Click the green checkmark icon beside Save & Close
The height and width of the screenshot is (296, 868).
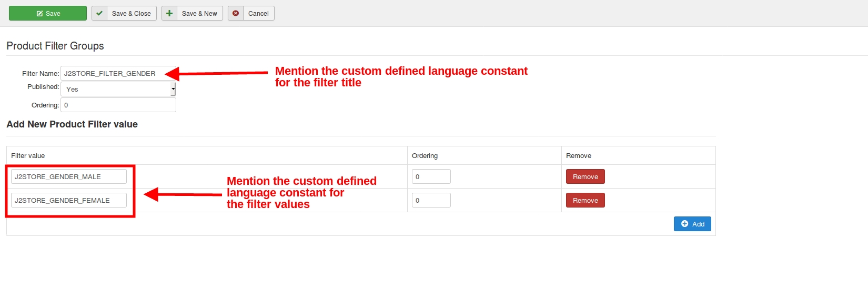[x=99, y=13]
